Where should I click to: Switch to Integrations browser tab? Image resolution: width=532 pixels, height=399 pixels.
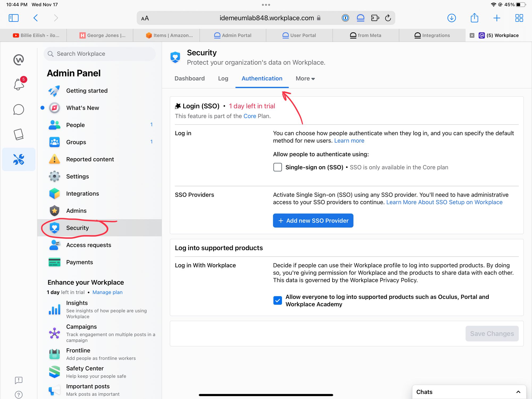pyautogui.click(x=432, y=35)
